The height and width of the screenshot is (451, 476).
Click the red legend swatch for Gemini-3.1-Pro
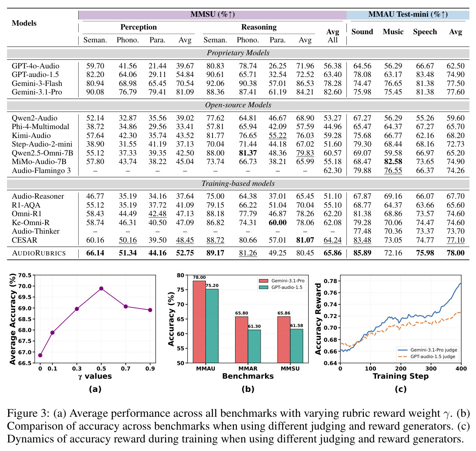coord(263,281)
